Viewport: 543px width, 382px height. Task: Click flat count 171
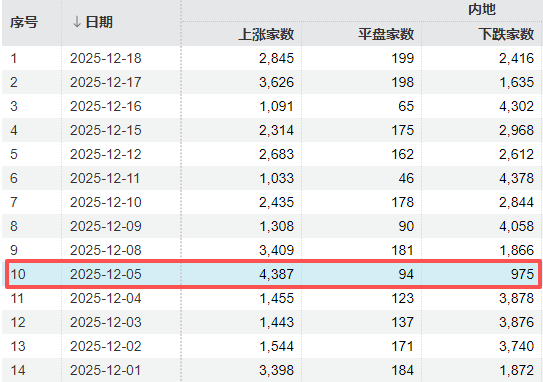(x=402, y=346)
